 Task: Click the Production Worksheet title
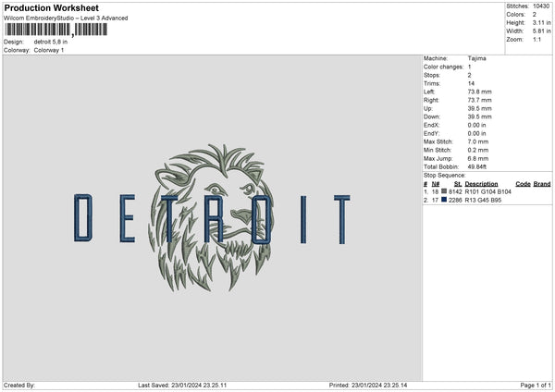51,7
